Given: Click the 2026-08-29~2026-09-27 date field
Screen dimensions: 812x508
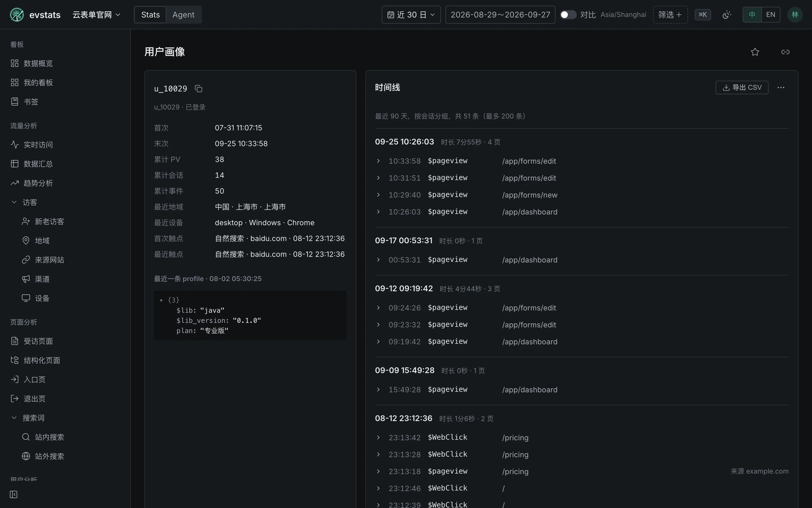Looking at the screenshot, I should click(500, 15).
